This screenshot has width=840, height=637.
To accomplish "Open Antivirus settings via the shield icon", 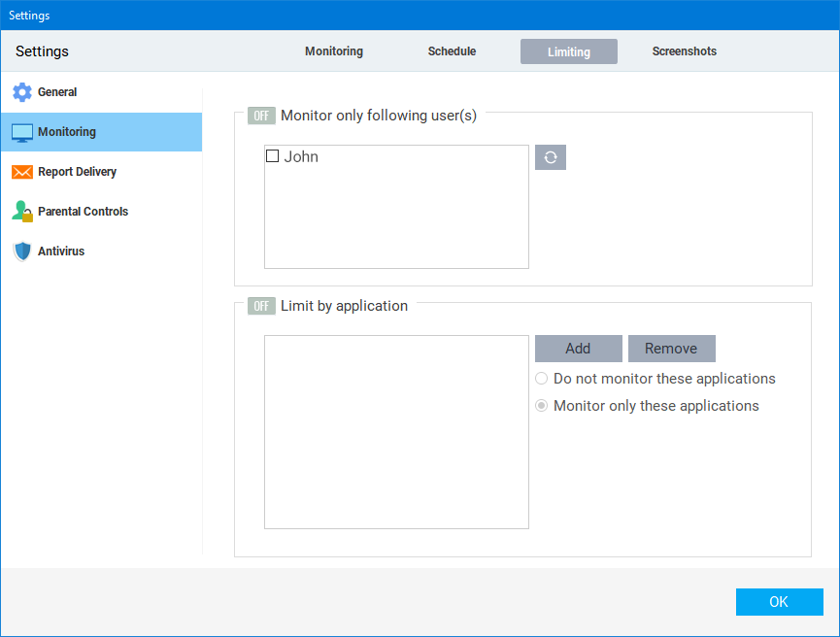I will point(21,251).
